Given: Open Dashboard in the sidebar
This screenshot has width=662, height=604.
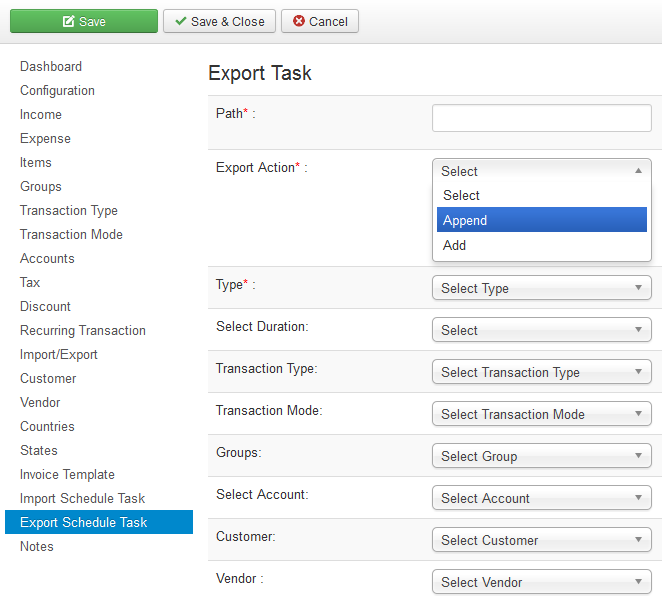Looking at the screenshot, I should [x=51, y=66].
